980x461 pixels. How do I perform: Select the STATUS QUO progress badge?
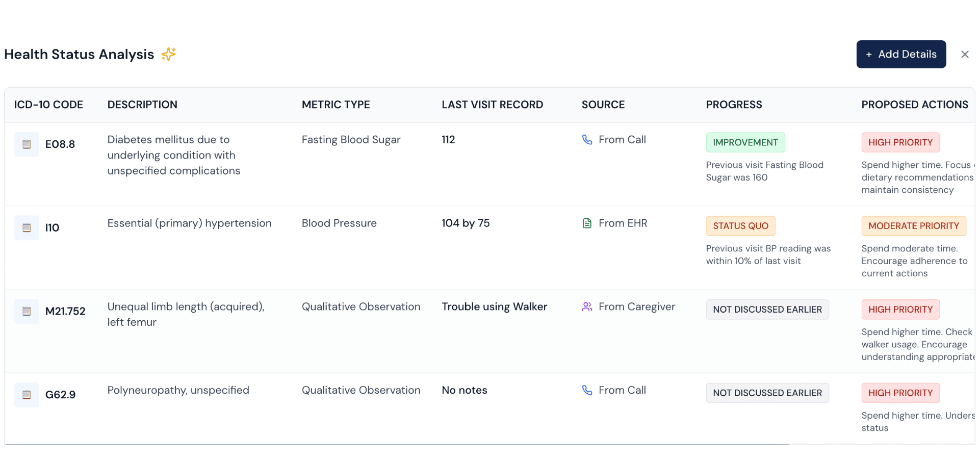tap(740, 226)
